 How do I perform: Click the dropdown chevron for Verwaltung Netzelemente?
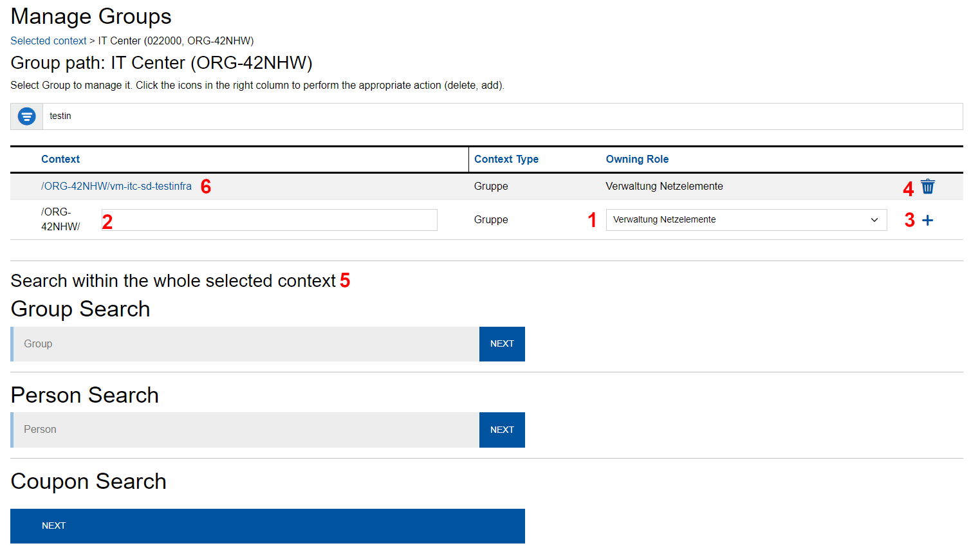[874, 220]
